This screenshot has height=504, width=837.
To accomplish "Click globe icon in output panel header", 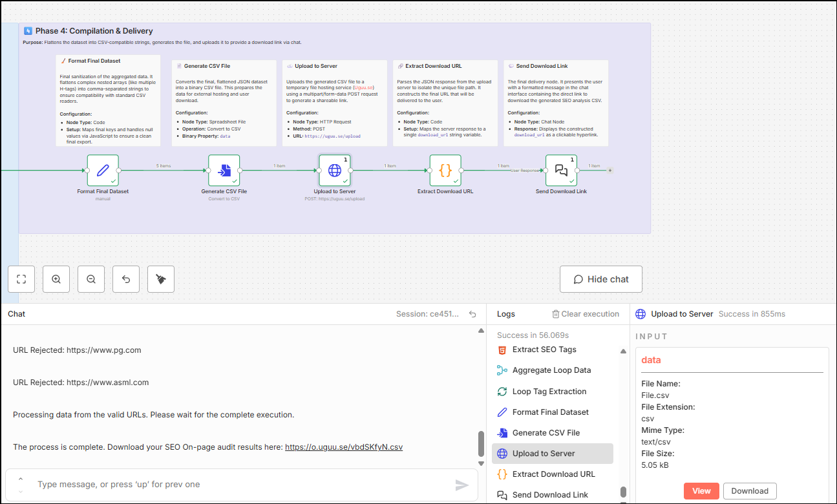I will pyautogui.click(x=641, y=314).
